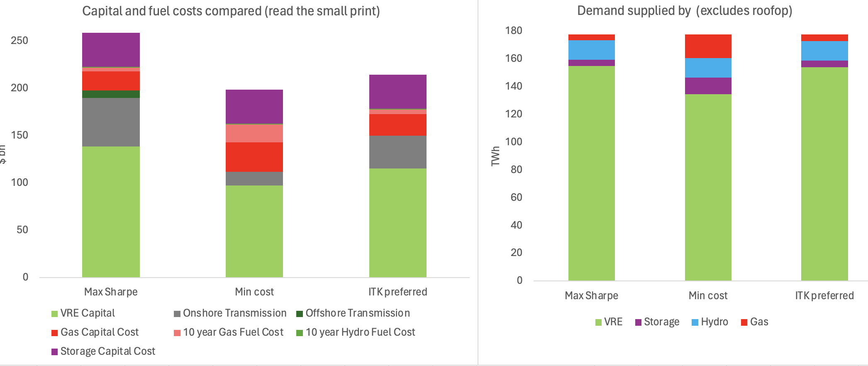
Task: Click the 10 year Hydro Fuel Cost legend item
Action: point(356,332)
